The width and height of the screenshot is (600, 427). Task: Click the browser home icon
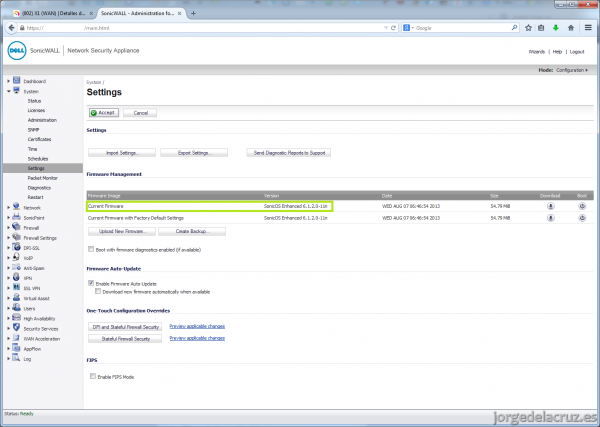pos(571,28)
